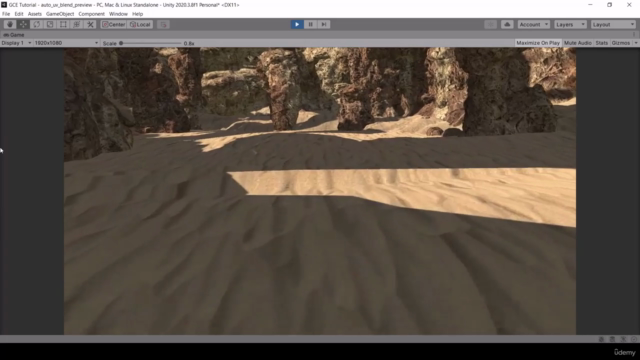Click the debug mode bug icon in status bar

[x=601, y=339]
